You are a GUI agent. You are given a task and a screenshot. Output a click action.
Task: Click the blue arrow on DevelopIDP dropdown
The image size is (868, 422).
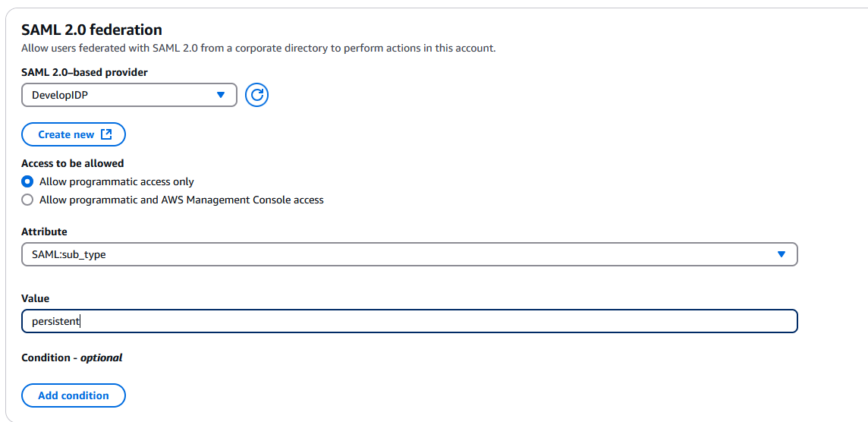click(x=221, y=95)
